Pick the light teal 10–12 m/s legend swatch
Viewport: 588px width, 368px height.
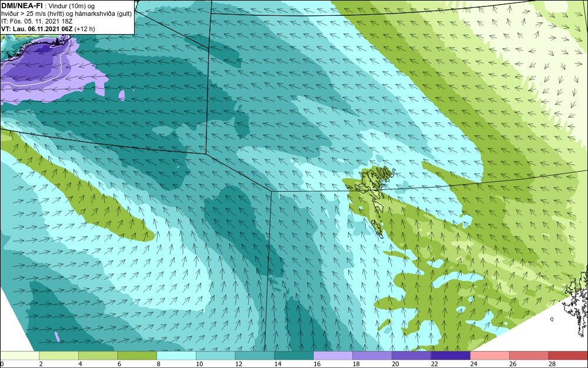pos(216,356)
